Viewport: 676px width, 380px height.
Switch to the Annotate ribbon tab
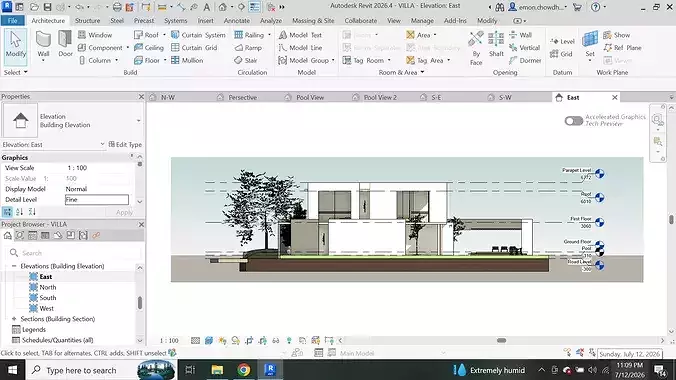tap(237, 21)
